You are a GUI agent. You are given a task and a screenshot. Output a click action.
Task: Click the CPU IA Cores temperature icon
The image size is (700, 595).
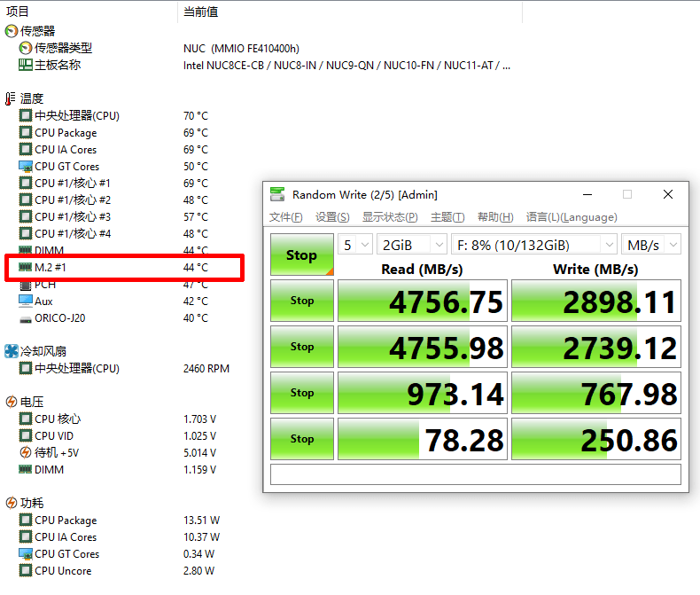tap(26, 149)
